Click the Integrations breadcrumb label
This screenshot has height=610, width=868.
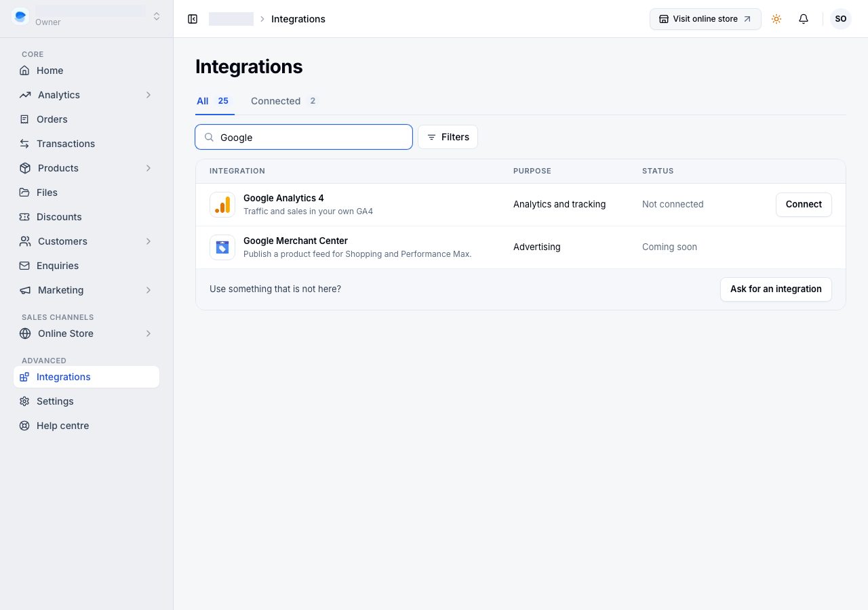tap(298, 19)
